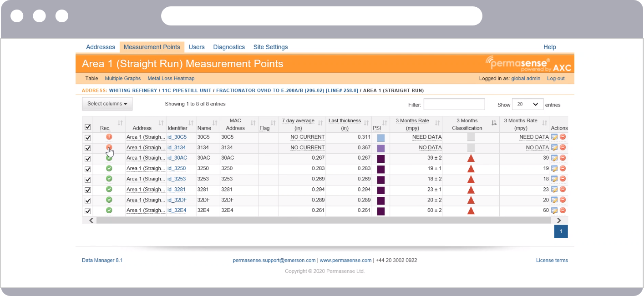
Task: Click the edit icon in row 32DF
Action: click(x=554, y=200)
